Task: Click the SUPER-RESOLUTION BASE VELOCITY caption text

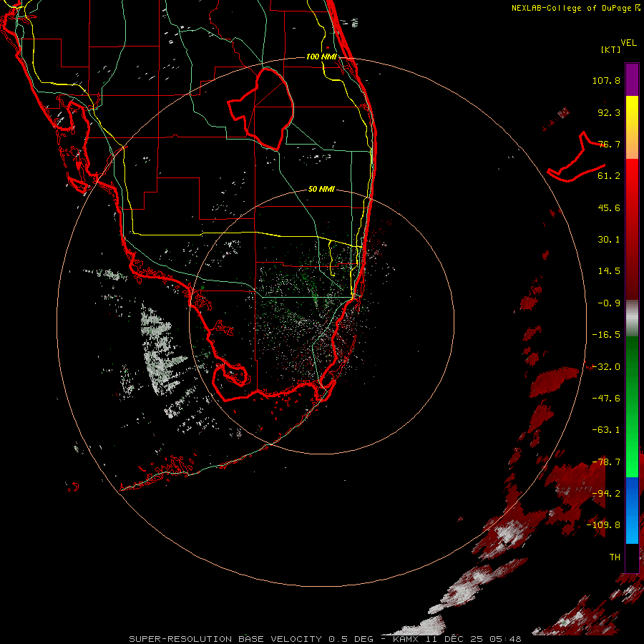Action: coord(227,639)
